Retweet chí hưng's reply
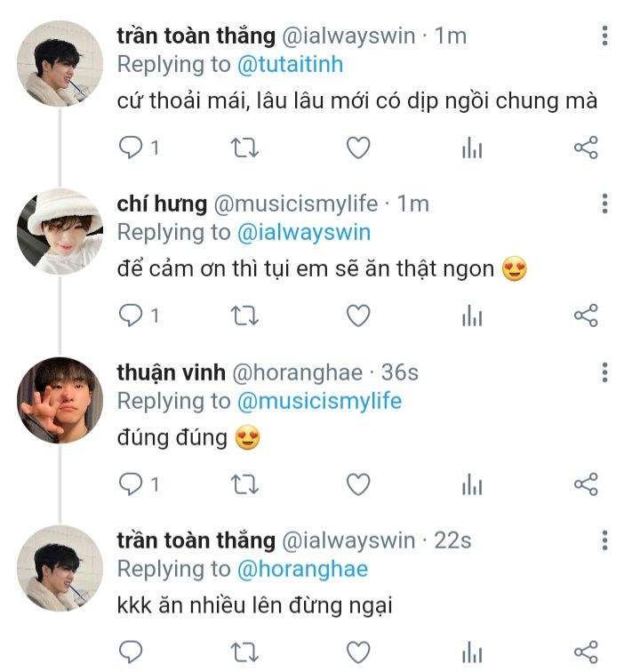This screenshot has width=640, height=672. (x=244, y=316)
